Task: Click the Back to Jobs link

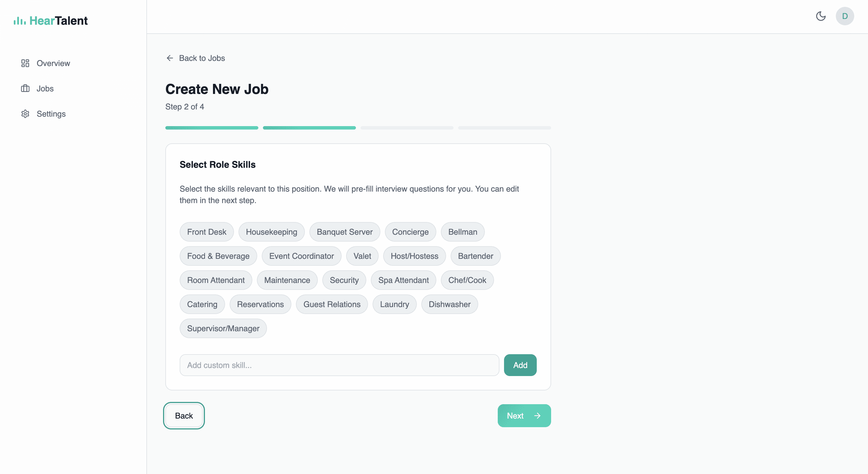Action: tap(201, 58)
